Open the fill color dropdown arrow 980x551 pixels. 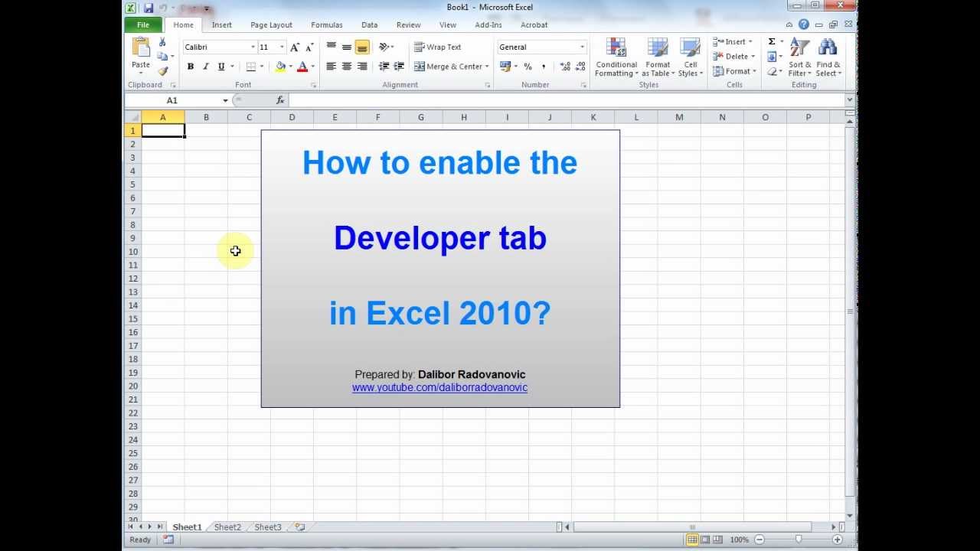point(290,67)
